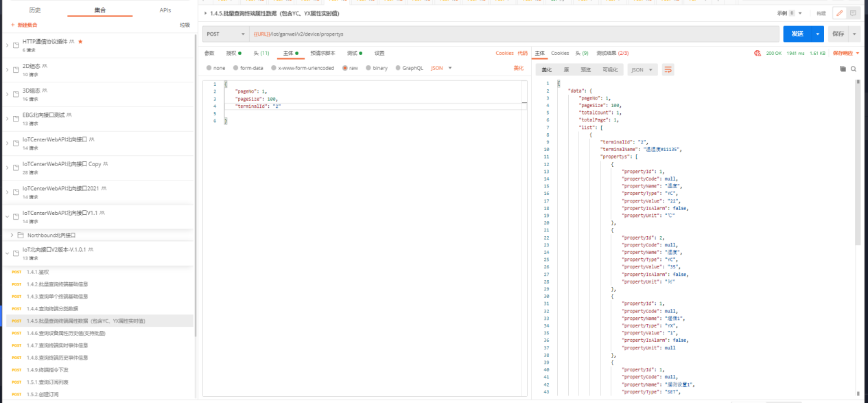Click the star on HTTP通信协议插件 collection

(x=80, y=42)
